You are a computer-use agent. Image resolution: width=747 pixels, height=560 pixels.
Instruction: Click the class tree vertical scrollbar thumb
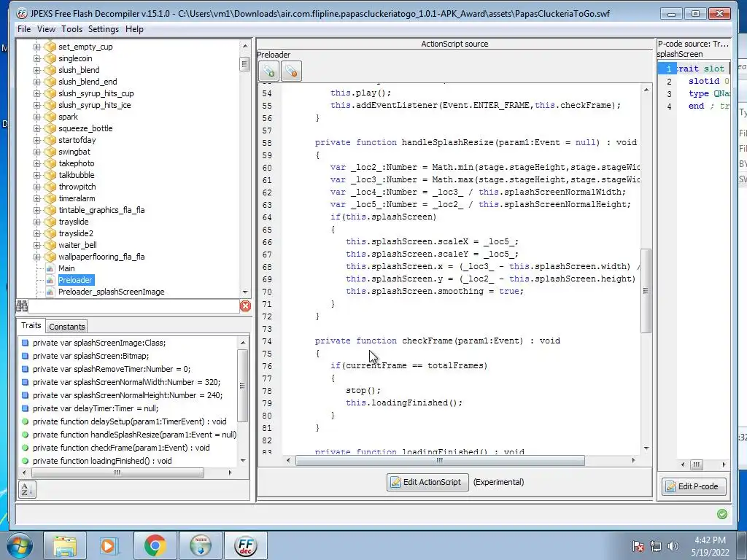245,64
